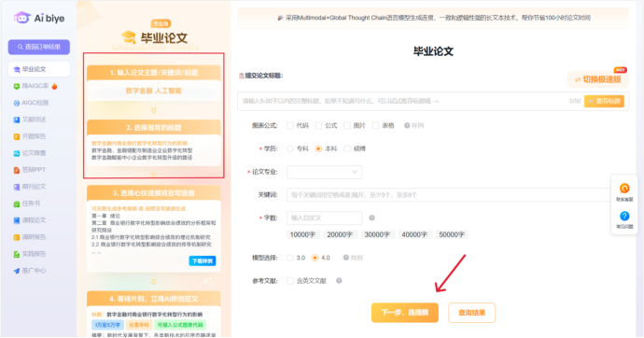Open 毕业论文 in the sidebar
Screen dimensions: 644x338
[x=39, y=69]
